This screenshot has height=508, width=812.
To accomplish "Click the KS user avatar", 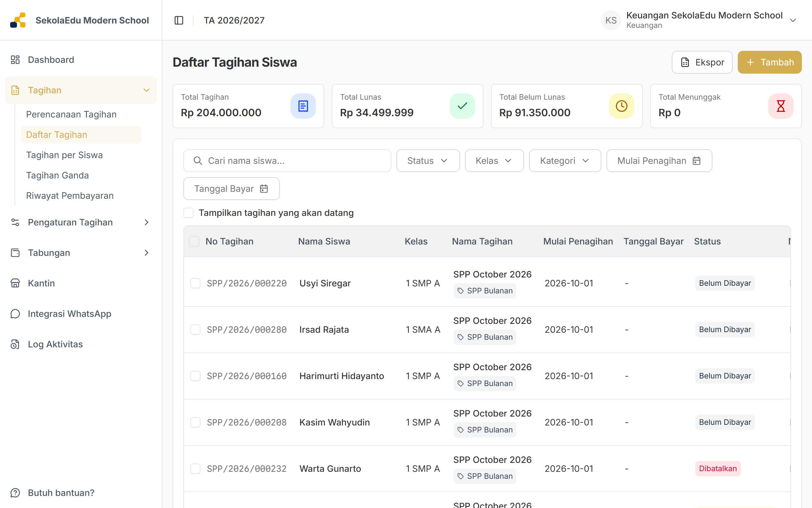I will click(x=611, y=20).
